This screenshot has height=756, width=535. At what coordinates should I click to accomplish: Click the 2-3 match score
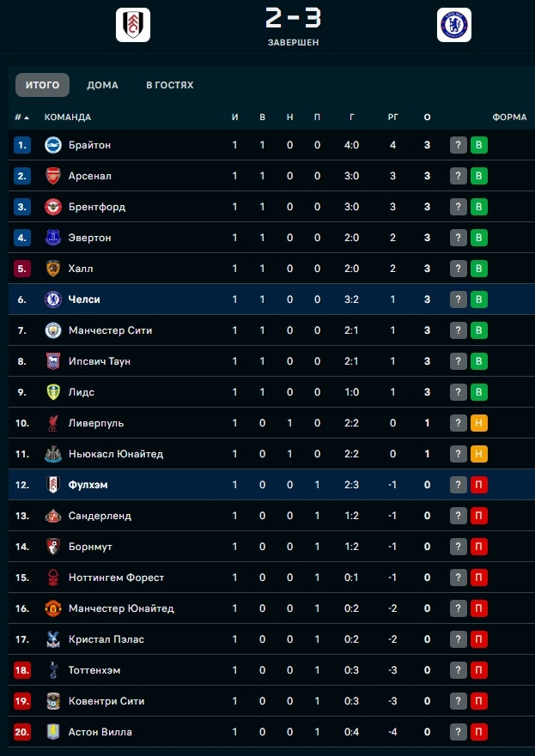coord(294,18)
